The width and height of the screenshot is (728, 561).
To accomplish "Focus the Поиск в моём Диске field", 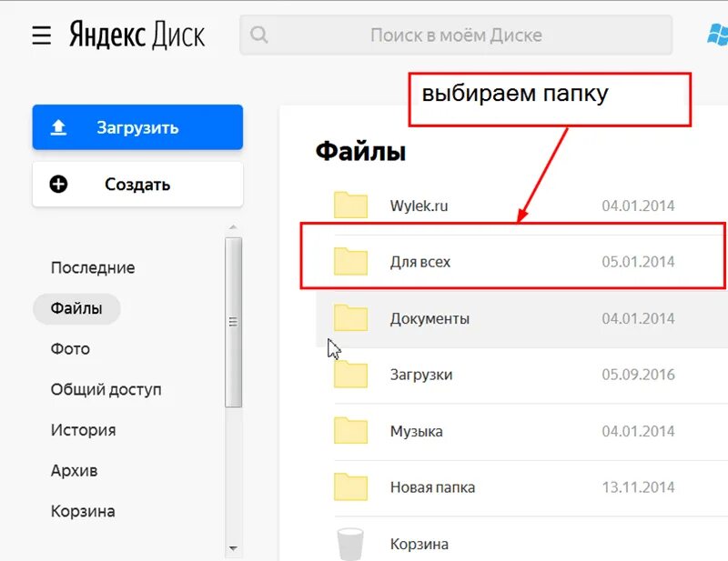I will coord(456,35).
